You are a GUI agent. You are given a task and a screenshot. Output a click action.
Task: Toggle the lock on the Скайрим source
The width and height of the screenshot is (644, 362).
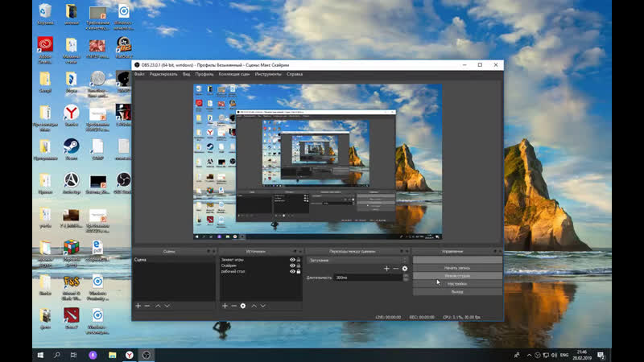click(x=299, y=265)
